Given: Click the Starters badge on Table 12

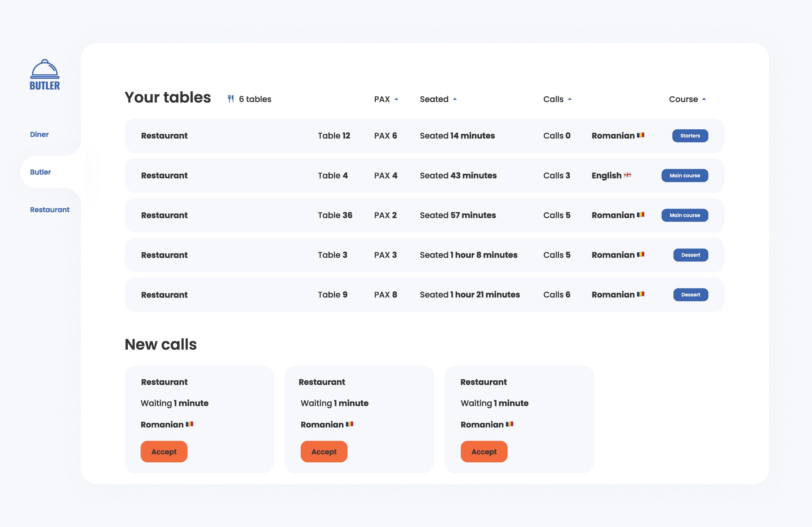Looking at the screenshot, I should (x=690, y=136).
